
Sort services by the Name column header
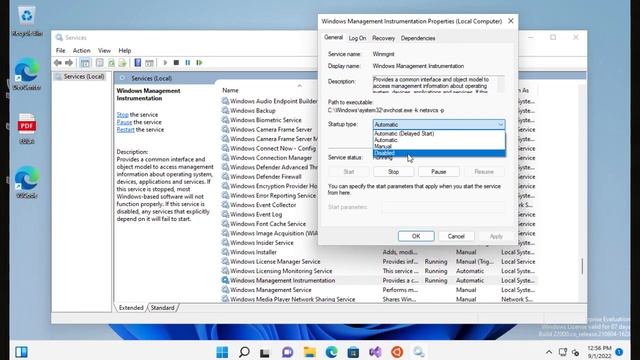click(230, 90)
